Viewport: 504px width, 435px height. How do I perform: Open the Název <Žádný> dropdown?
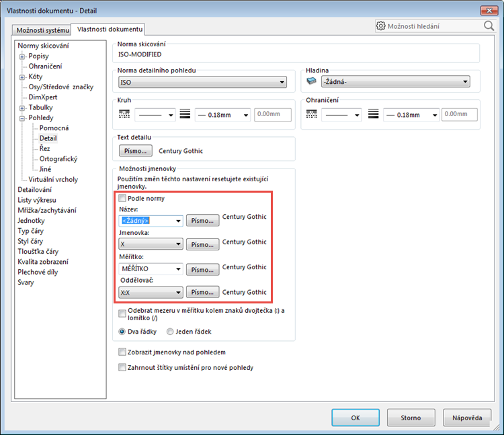(x=151, y=221)
